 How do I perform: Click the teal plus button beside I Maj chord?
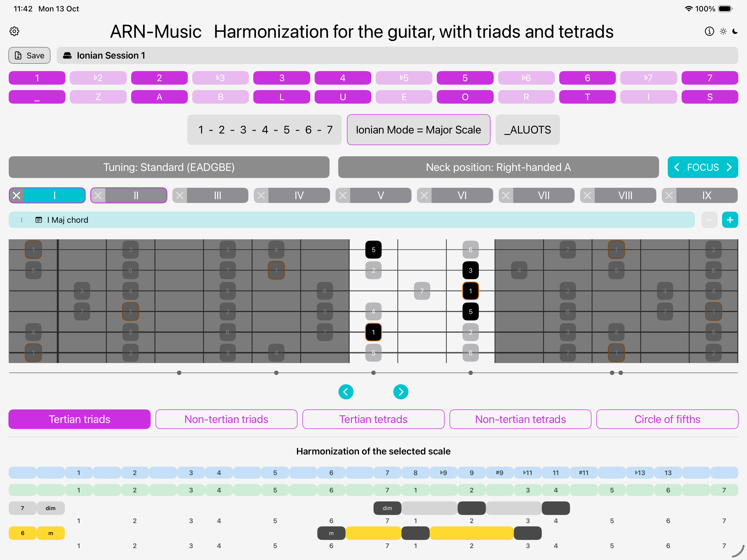pos(730,220)
